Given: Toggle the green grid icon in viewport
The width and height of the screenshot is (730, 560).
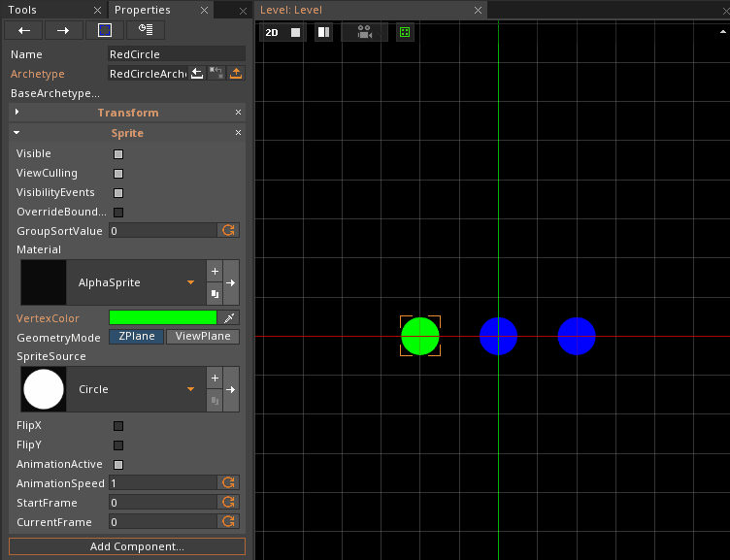Looking at the screenshot, I should point(405,32).
